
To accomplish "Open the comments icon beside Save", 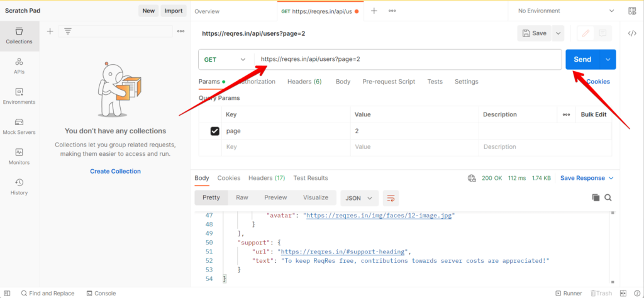I will point(602,33).
